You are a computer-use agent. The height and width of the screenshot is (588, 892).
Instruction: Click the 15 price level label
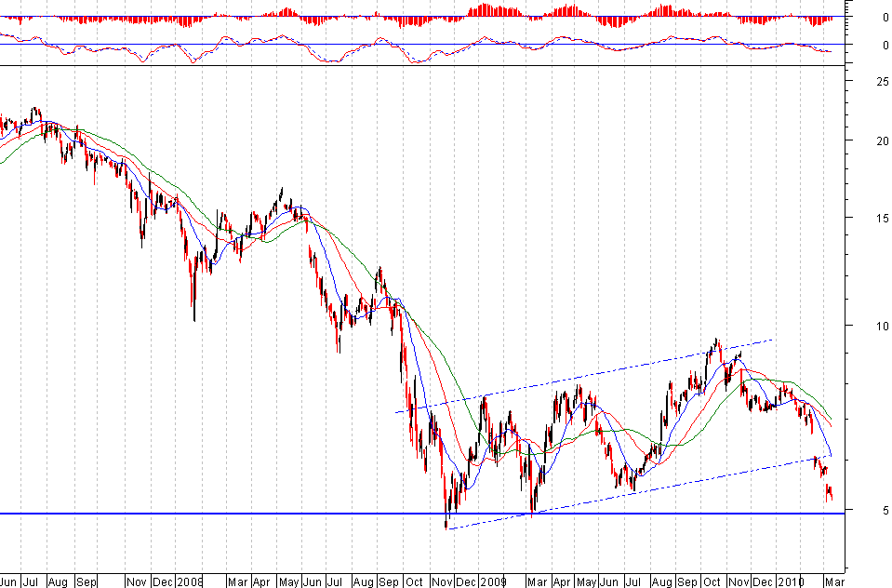point(883,218)
